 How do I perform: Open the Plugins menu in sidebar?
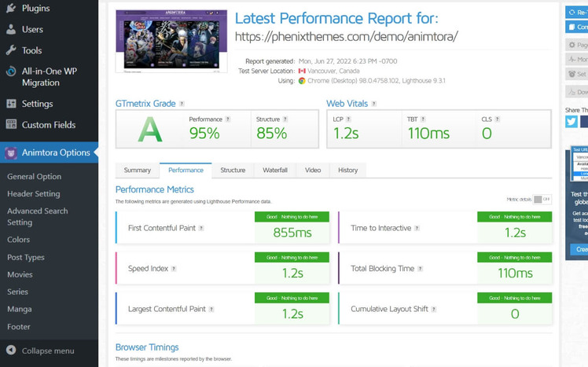point(35,9)
